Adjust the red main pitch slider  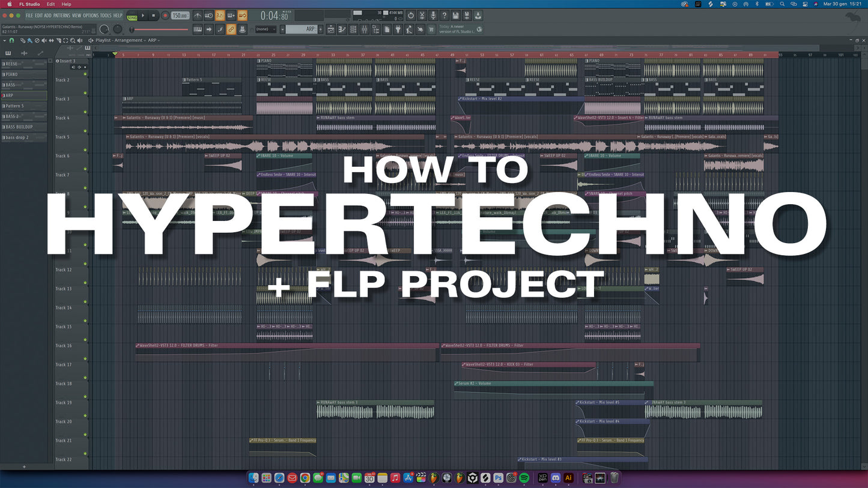point(157,29)
